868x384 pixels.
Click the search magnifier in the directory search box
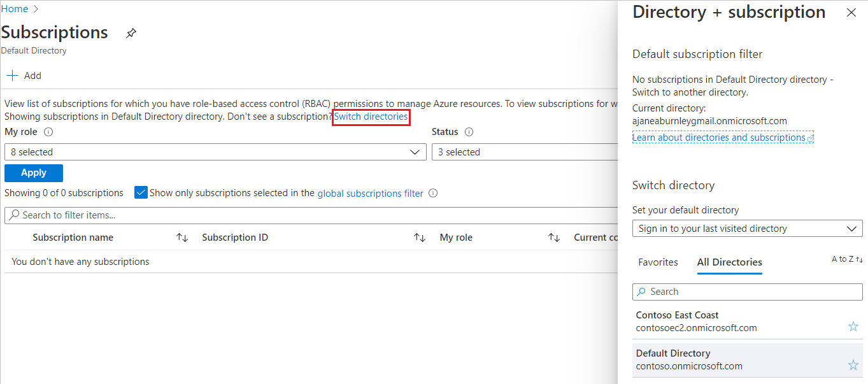(643, 291)
